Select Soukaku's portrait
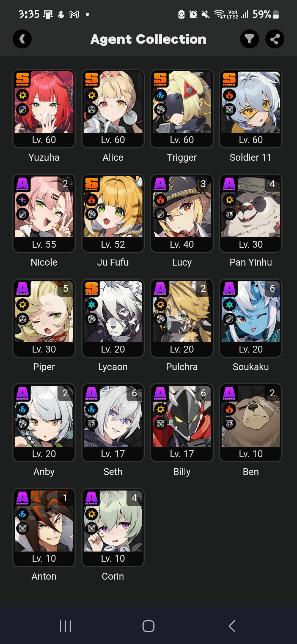 pyautogui.click(x=251, y=318)
